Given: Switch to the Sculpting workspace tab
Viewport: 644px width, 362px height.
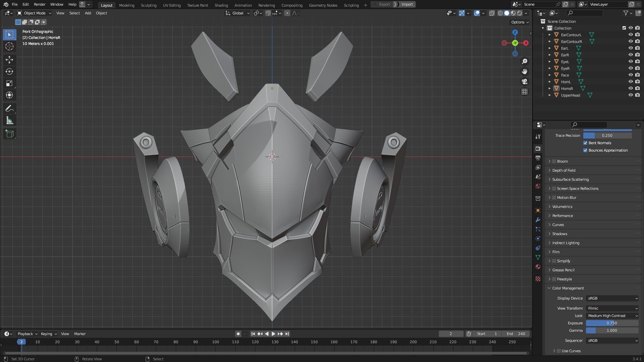Looking at the screenshot, I should pyautogui.click(x=149, y=5).
